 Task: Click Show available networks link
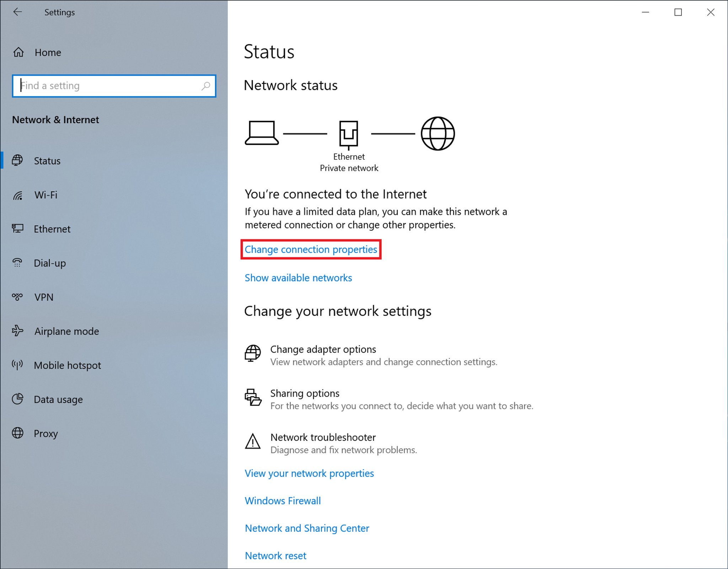(x=298, y=277)
